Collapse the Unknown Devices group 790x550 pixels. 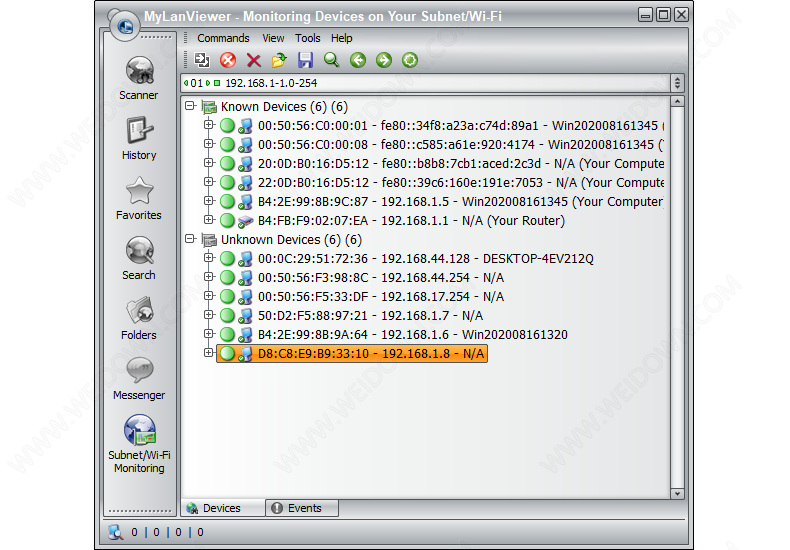point(190,239)
